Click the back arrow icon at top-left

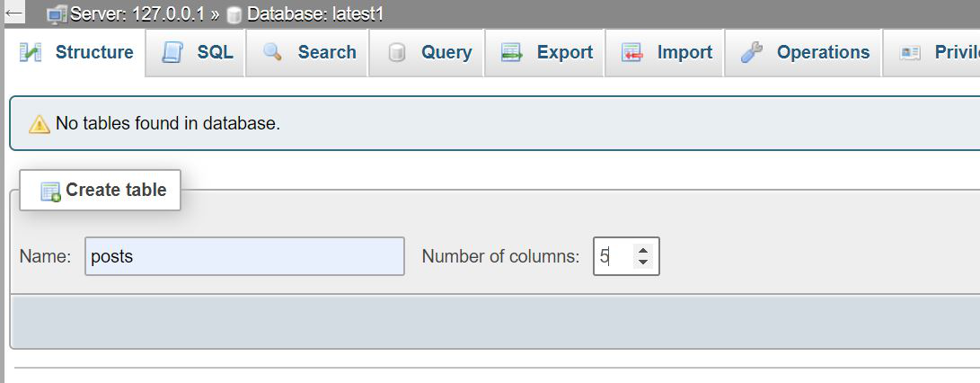pyautogui.click(x=13, y=13)
